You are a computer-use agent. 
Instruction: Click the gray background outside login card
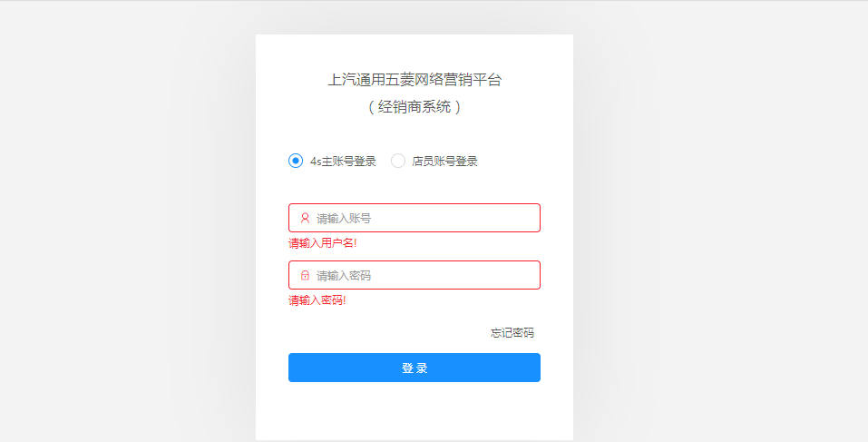tap(719, 221)
